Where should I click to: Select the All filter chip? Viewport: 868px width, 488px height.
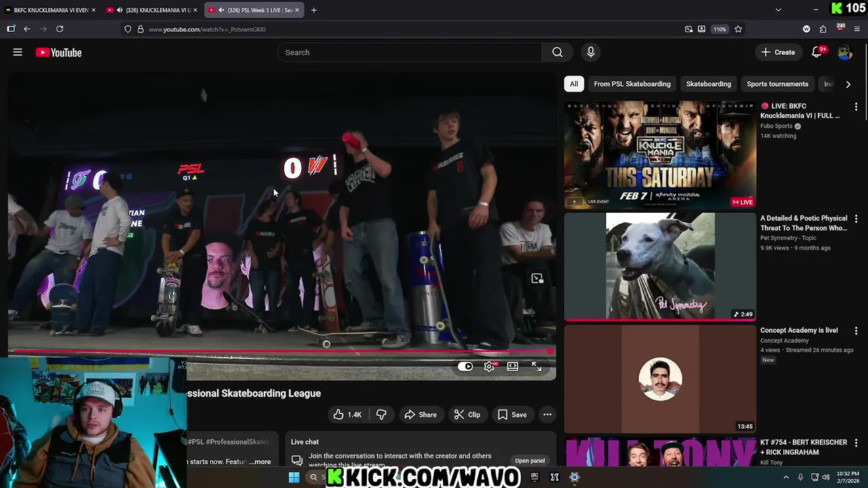click(x=574, y=84)
